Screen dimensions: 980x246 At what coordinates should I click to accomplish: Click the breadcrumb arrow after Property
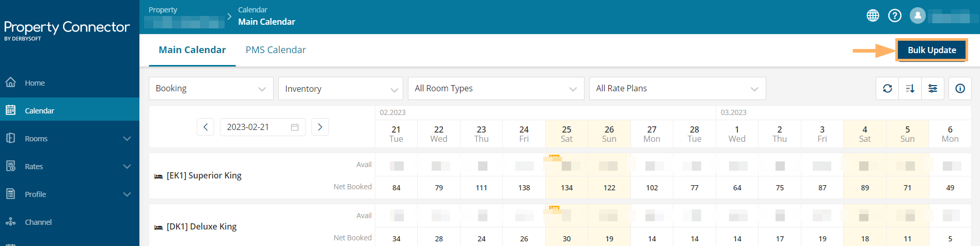(229, 17)
